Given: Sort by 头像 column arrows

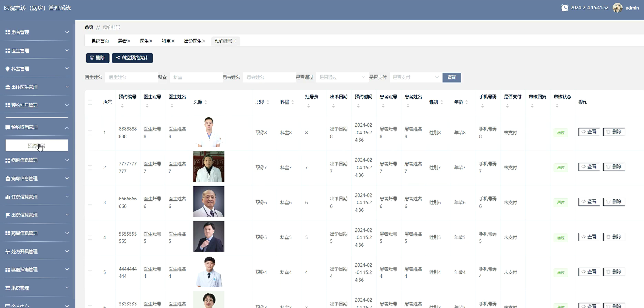Looking at the screenshot, I should coord(206,102).
